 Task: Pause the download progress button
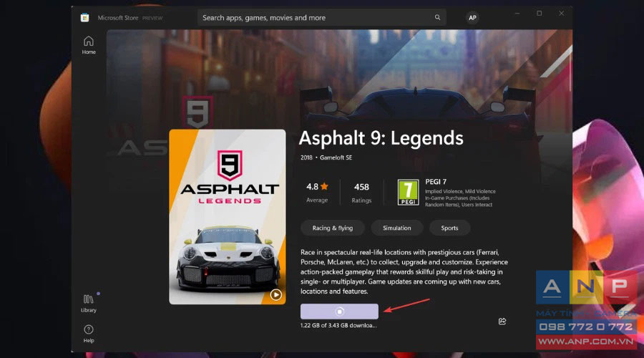339,311
